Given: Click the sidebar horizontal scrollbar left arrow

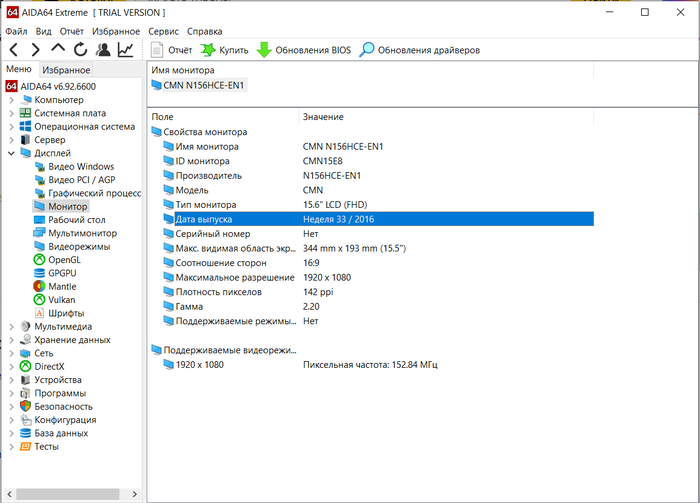Looking at the screenshot, I should click(x=9, y=494).
